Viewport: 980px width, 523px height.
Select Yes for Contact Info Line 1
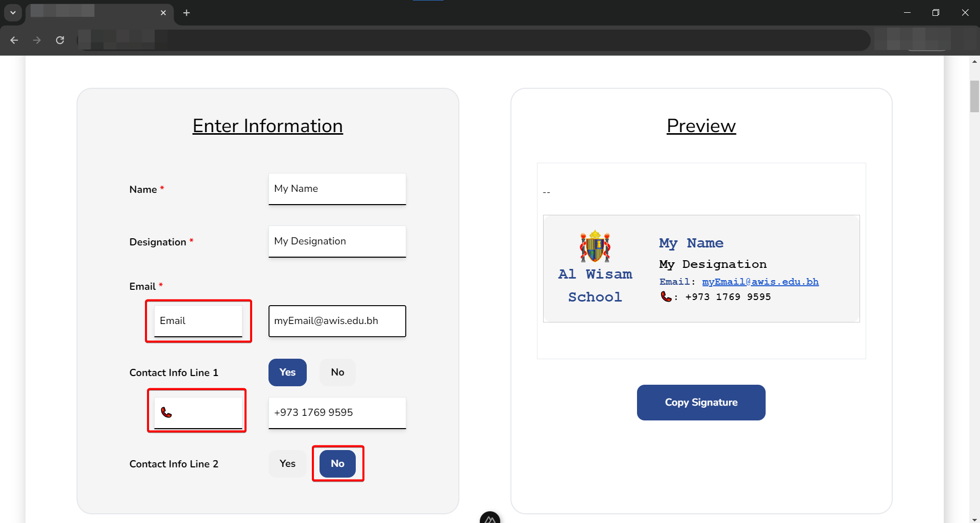[x=287, y=372]
